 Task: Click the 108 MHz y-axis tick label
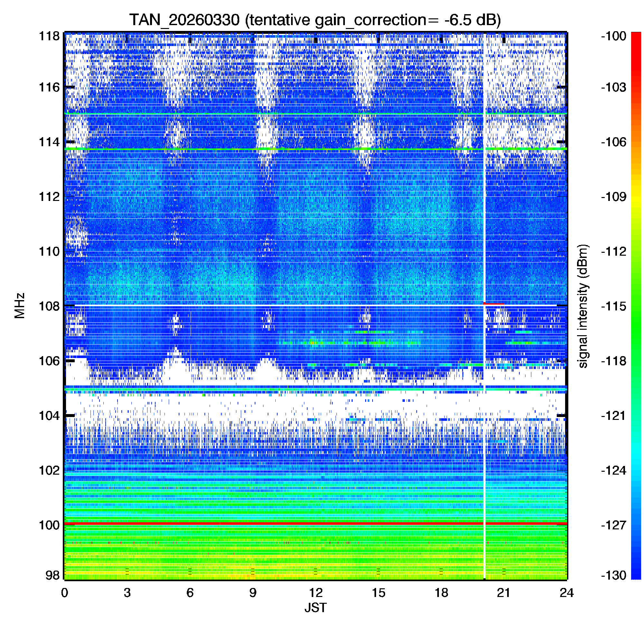coord(49,306)
